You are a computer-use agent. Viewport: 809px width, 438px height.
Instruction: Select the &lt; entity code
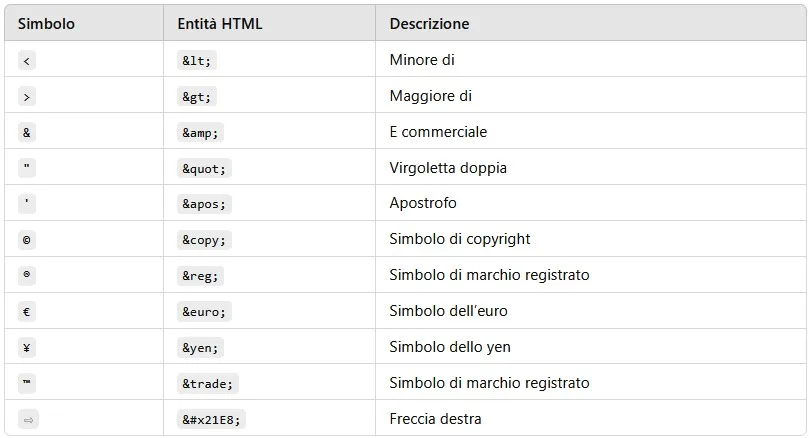(197, 61)
